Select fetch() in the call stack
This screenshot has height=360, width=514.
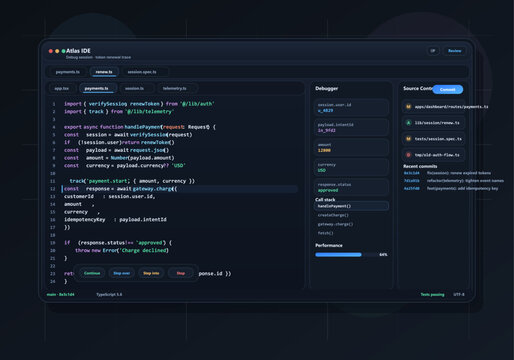pos(351,233)
